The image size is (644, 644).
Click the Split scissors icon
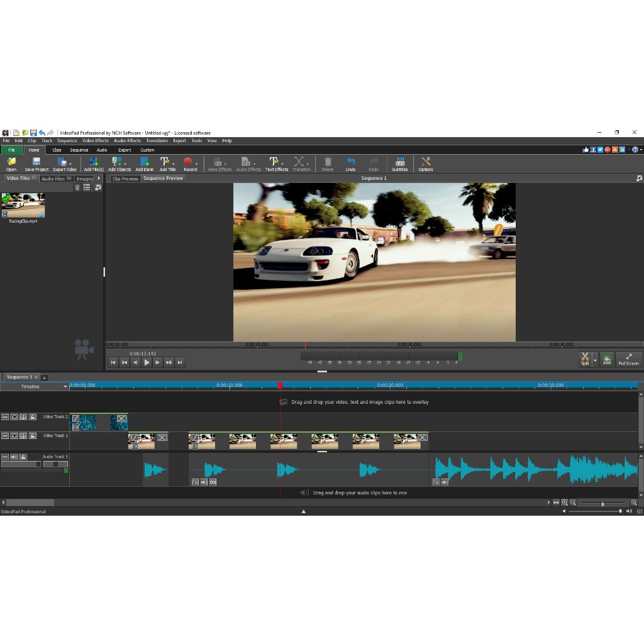[x=585, y=357]
